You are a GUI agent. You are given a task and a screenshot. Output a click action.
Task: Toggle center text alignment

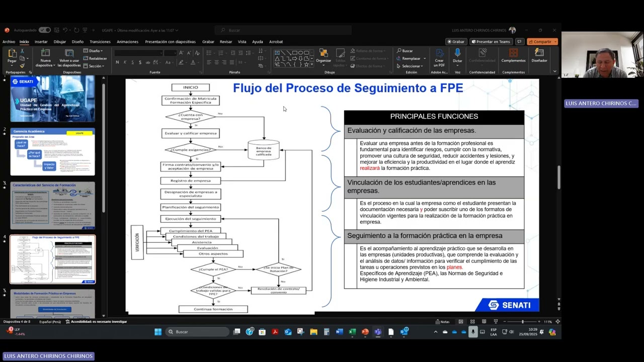[217, 62]
